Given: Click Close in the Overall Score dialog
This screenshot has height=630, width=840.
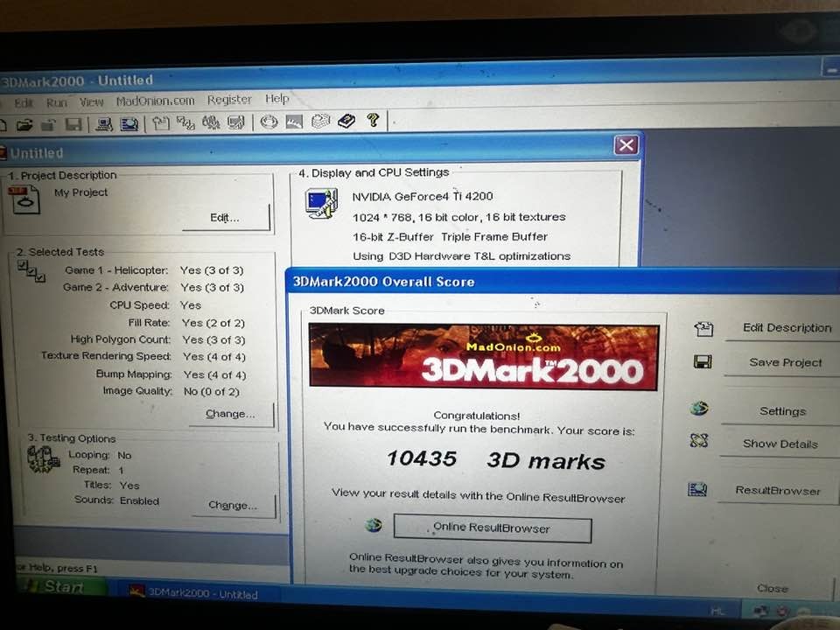Looking at the screenshot, I should [773, 589].
